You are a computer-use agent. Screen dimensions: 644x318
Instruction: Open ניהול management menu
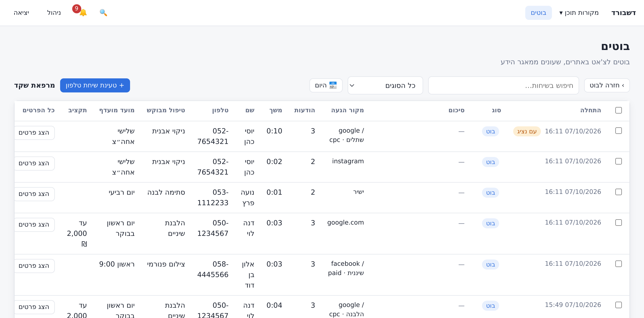click(54, 13)
